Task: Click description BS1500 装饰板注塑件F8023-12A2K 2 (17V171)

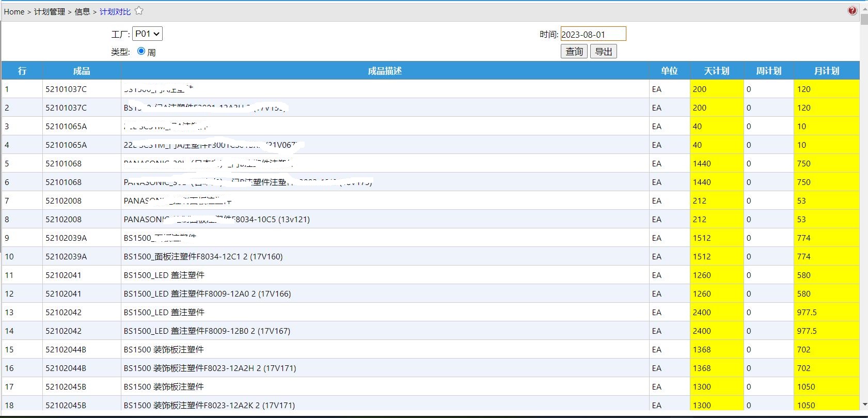Action: (x=209, y=405)
